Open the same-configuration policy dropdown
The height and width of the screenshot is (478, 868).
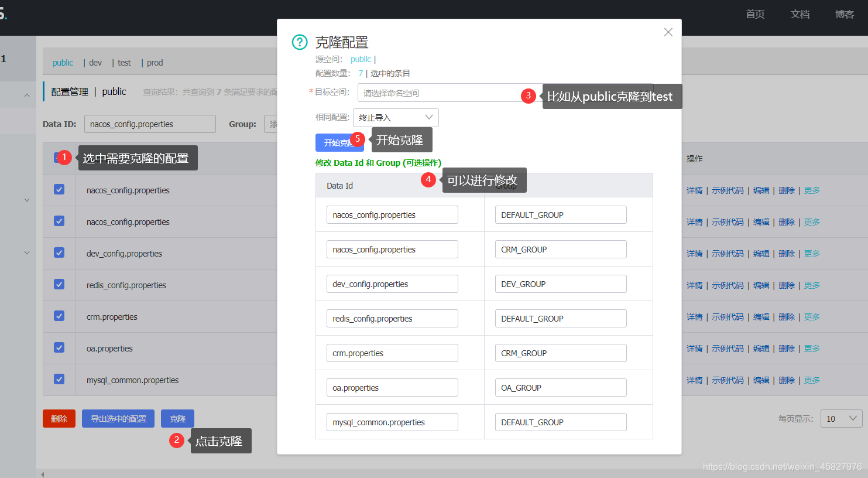[x=396, y=118]
